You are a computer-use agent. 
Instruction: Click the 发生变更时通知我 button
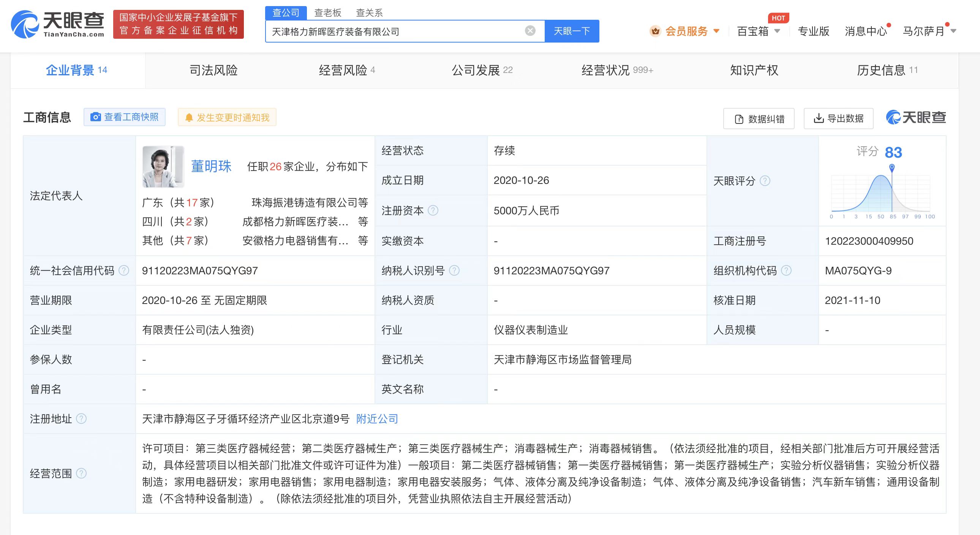click(227, 117)
